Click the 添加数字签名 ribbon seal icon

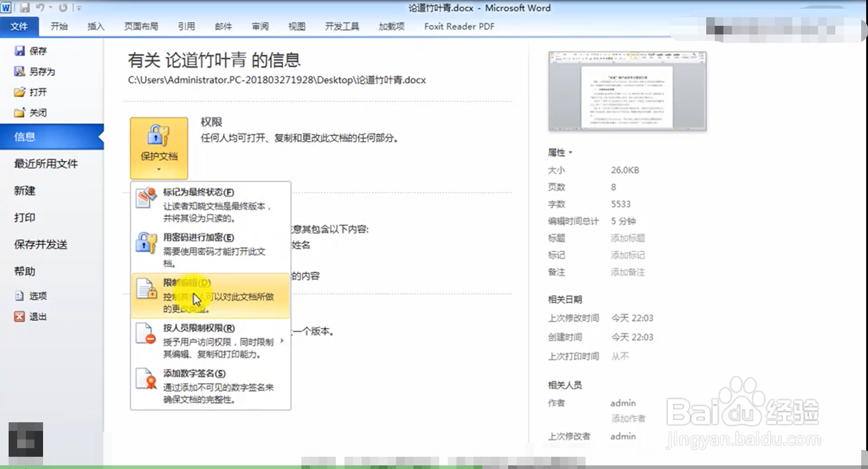pos(146,379)
